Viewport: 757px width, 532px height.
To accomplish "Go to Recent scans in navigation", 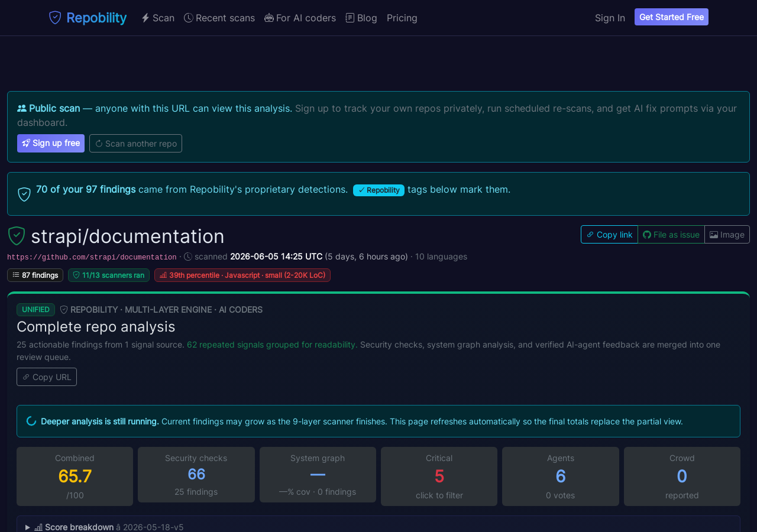I will pyautogui.click(x=219, y=18).
